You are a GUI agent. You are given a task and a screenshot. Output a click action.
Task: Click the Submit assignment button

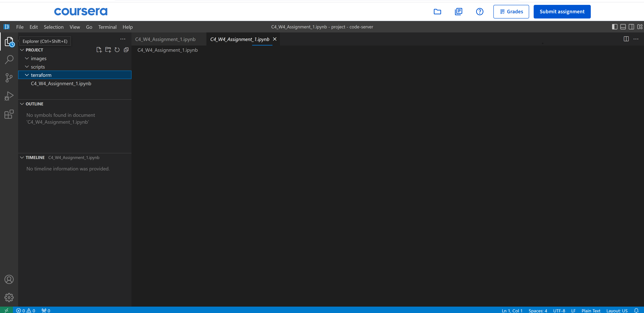562,11
